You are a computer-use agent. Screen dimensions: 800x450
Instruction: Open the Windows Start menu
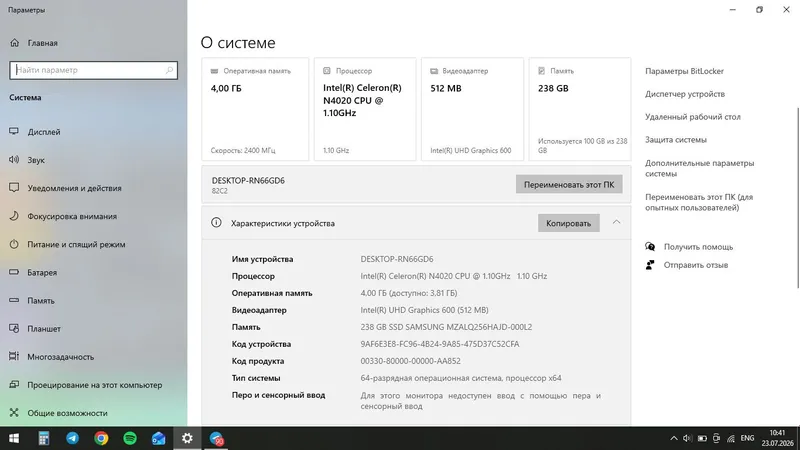pos(14,438)
